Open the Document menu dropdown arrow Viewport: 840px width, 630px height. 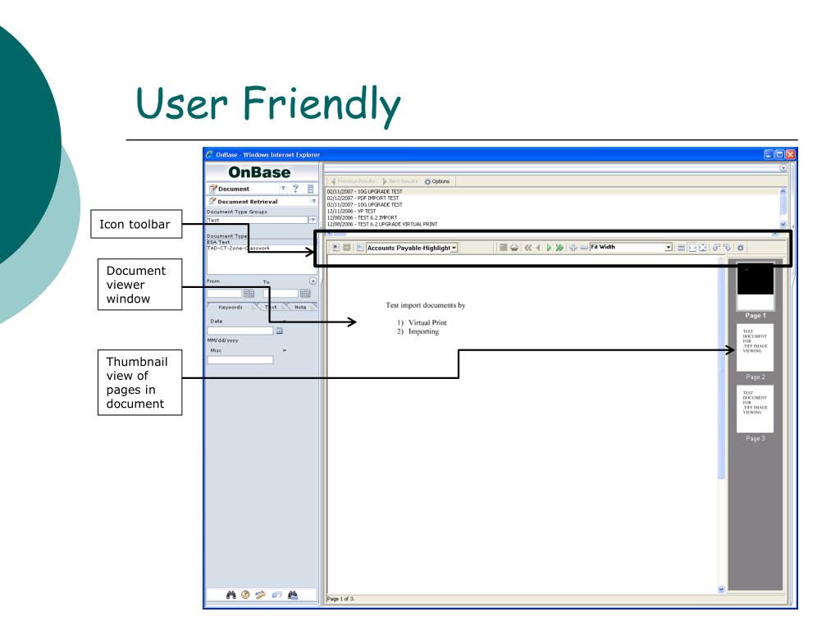[x=283, y=188]
